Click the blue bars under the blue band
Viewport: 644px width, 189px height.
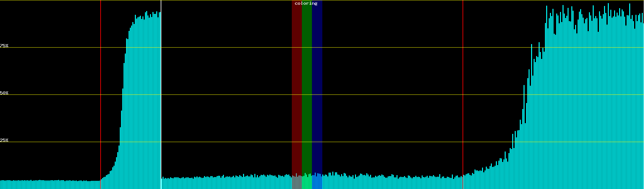[x=317, y=183]
